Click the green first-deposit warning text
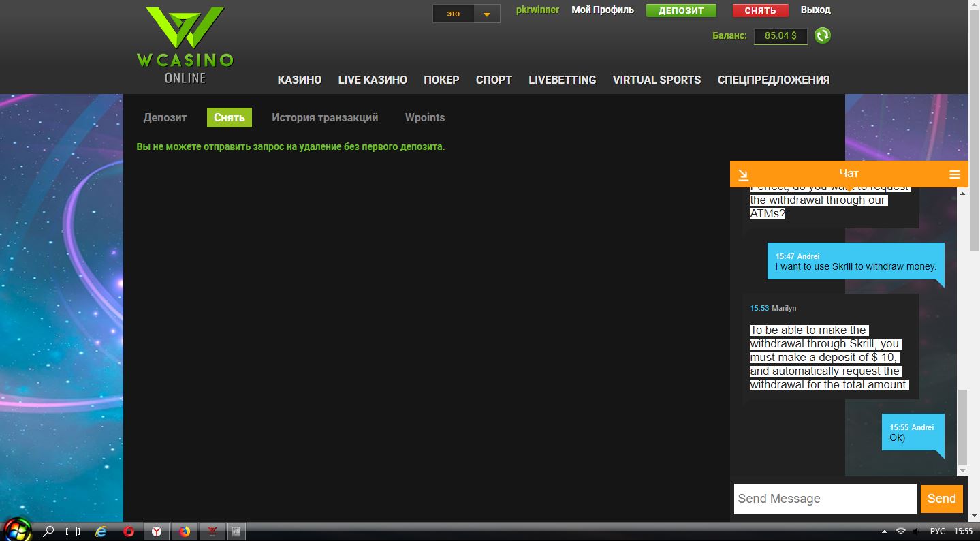Viewport: 980px width, 541px height. point(290,146)
